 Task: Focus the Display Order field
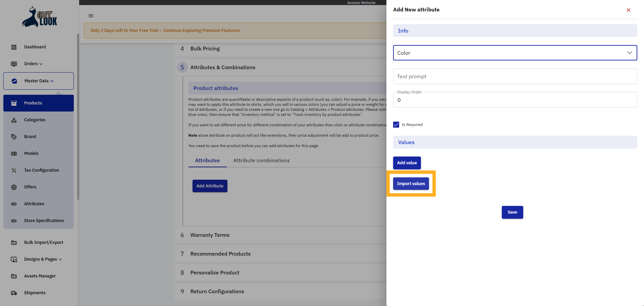tap(515, 100)
